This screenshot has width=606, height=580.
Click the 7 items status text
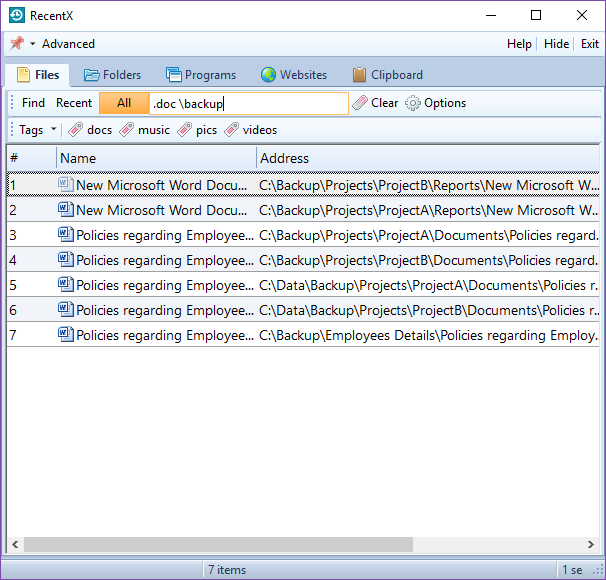tap(227, 570)
